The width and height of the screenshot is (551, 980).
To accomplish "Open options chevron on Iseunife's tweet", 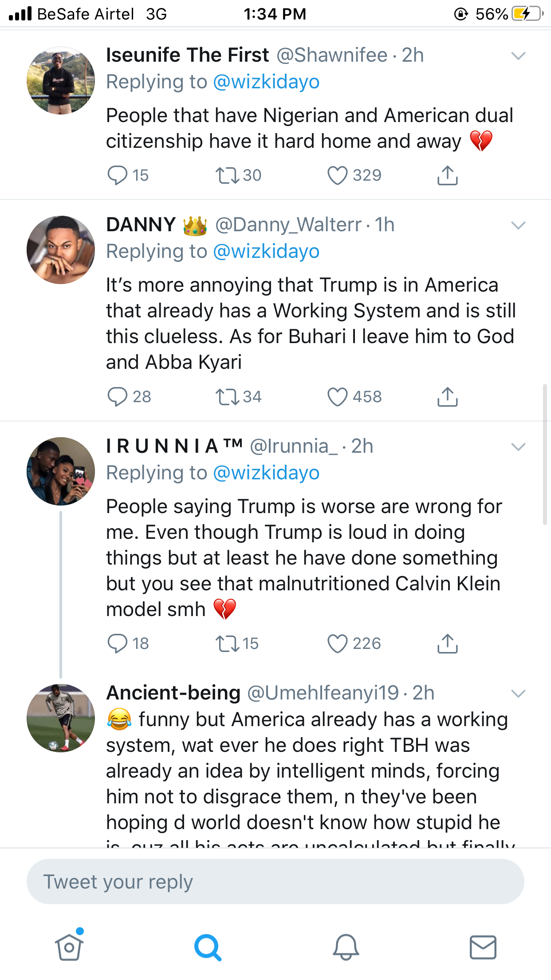I will point(518,56).
